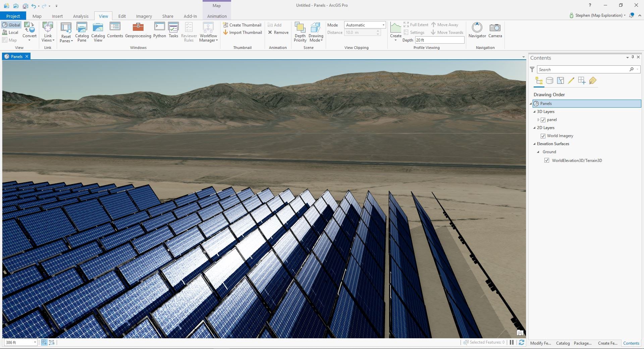Open the Edit ribbon tab
The image size is (644, 349).
point(122,16)
